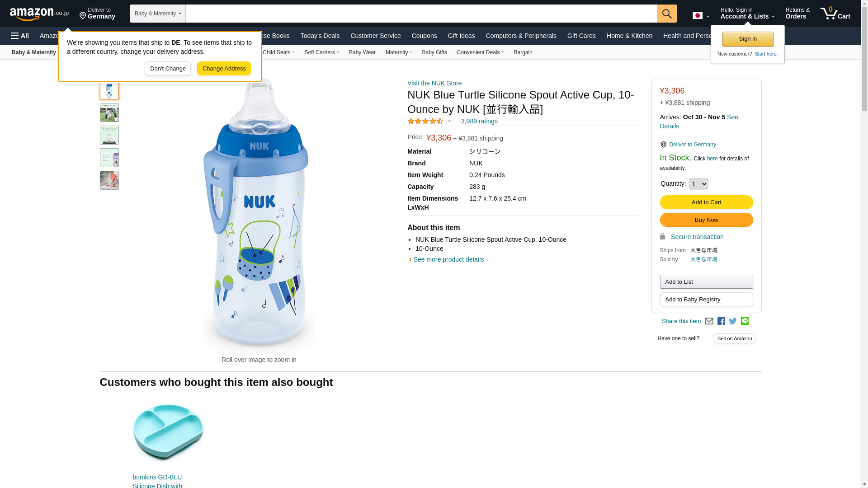The height and width of the screenshot is (488, 868).
Task: Open the Maternity submenu
Action: click(x=398, y=52)
